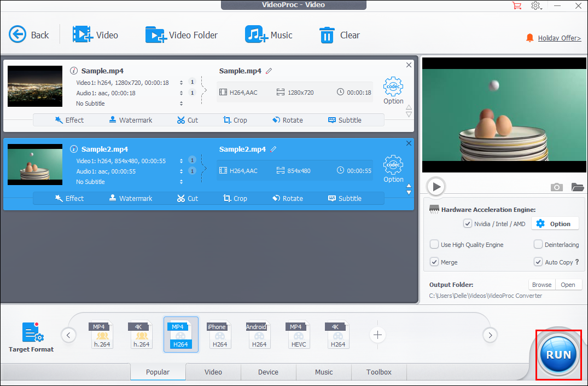Screen dimensions: 588x386
Task: Expand Audio1 track selector for Sample2.mp4
Action: [x=181, y=171]
